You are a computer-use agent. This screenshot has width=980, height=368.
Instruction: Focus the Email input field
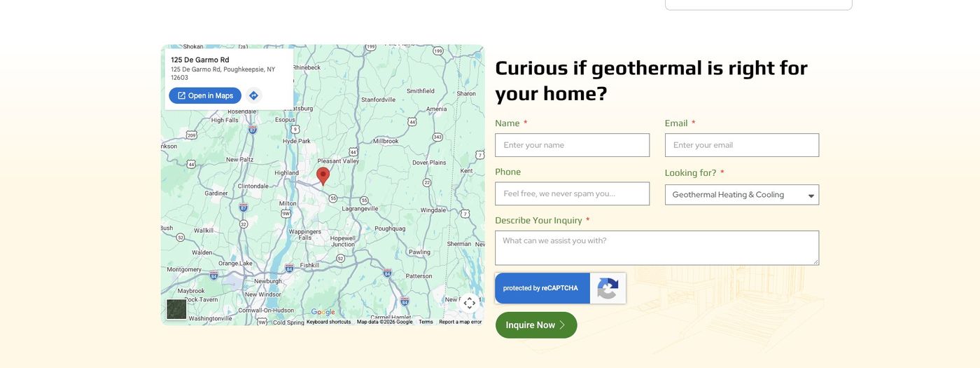coord(741,145)
